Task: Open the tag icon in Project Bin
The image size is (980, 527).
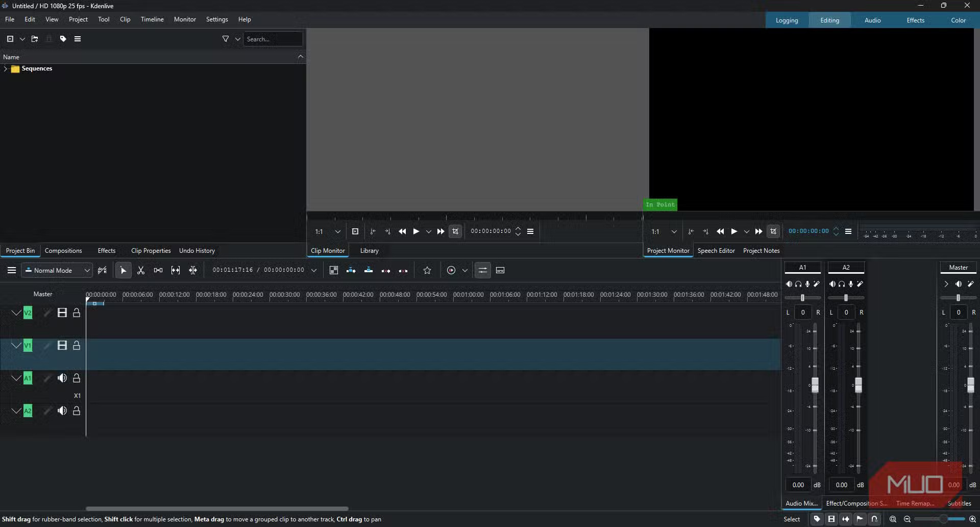Action: 63,39
